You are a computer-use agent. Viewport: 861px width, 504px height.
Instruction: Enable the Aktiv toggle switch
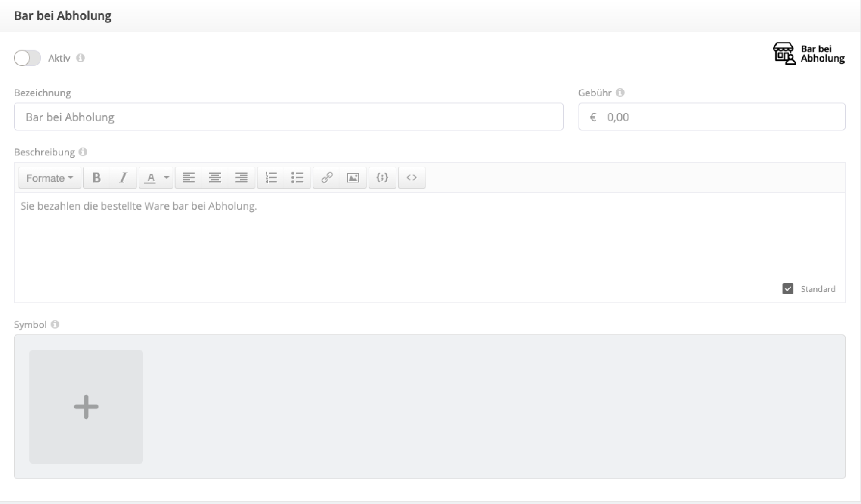28,58
